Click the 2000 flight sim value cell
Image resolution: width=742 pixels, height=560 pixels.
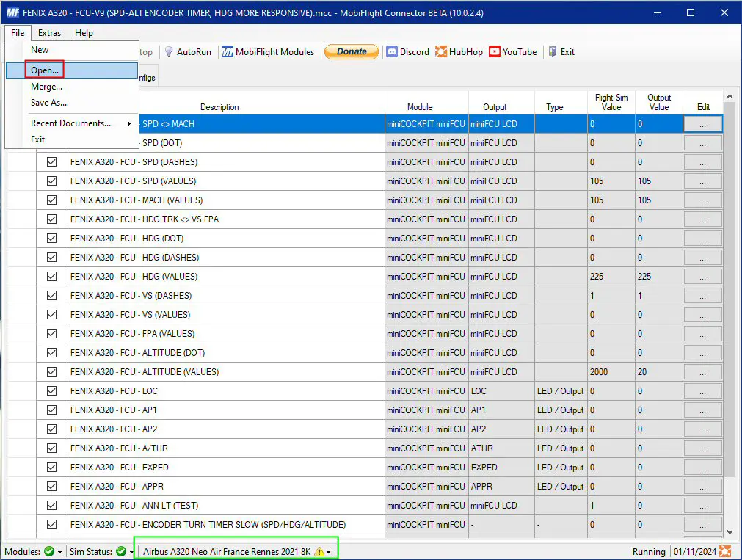point(611,371)
